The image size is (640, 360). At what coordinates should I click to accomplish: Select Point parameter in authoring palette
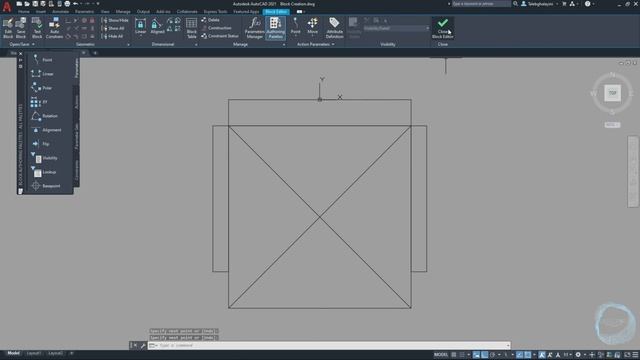coord(43,60)
